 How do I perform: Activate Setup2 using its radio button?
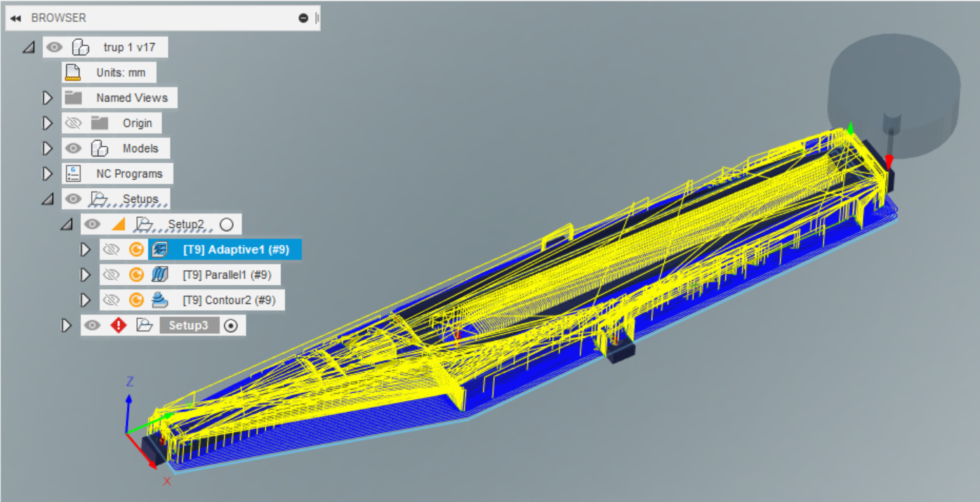tap(226, 225)
